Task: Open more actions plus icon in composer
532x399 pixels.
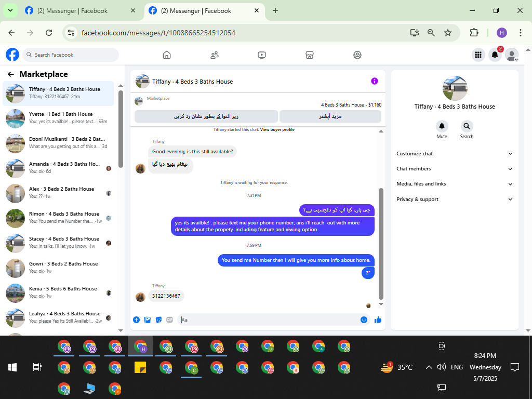Action: (137, 320)
